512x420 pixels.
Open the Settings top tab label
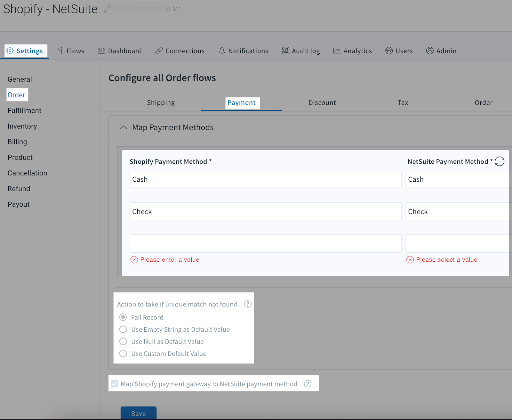coord(29,51)
